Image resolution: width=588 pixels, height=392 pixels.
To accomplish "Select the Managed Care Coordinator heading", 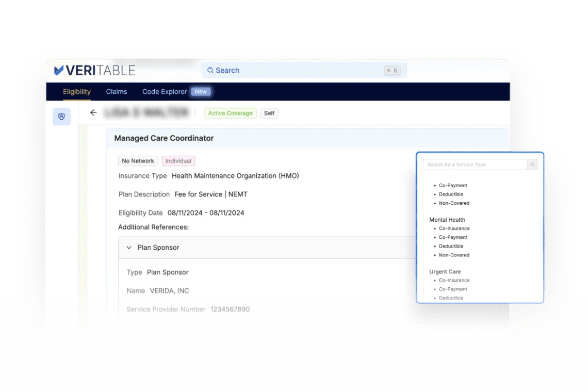I will tap(164, 138).
